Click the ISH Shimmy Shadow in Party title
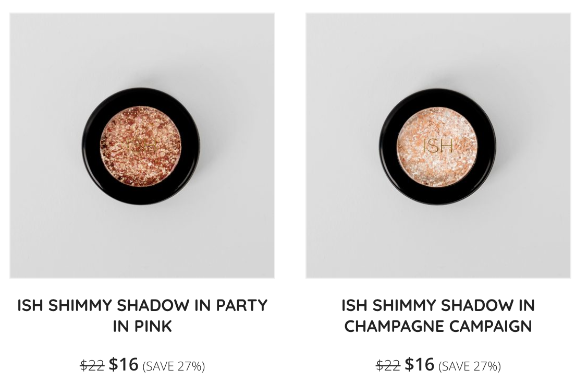 [x=142, y=316]
